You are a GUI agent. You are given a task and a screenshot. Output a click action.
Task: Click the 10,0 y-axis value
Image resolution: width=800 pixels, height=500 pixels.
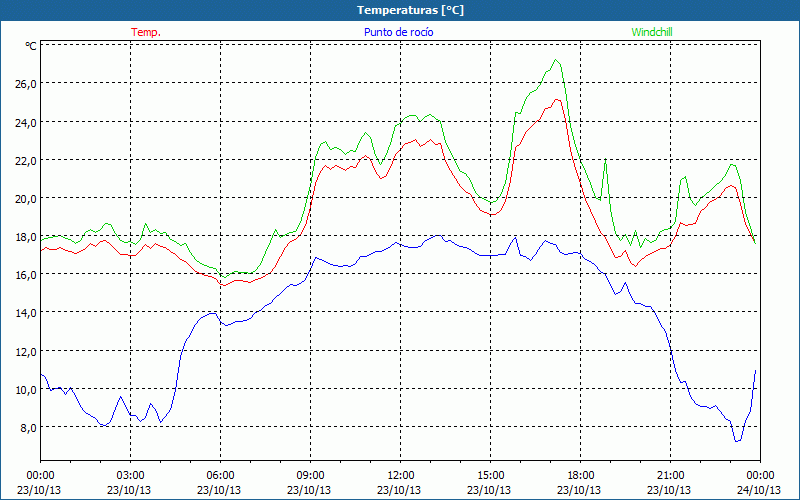click(26, 390)
